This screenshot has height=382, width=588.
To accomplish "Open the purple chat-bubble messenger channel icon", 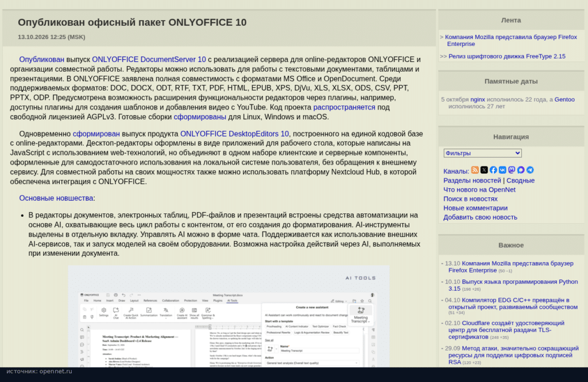I will 521,170.
